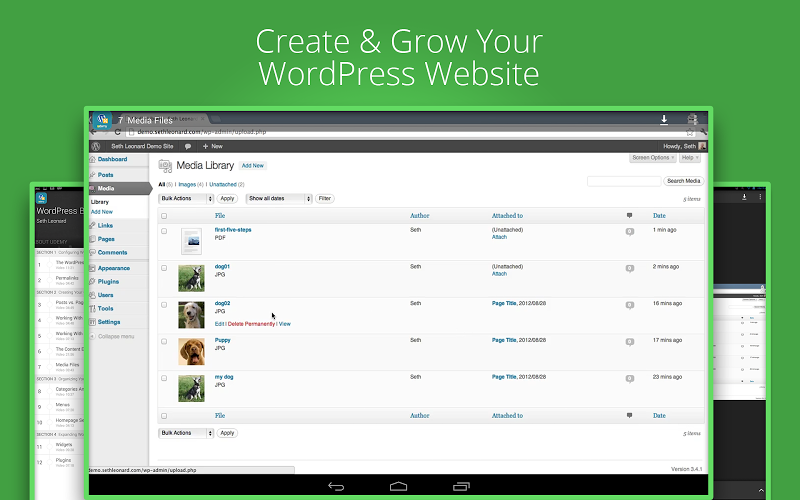Open the comments bubble in admin bar
The image size is (800, 500).
pos(188,146)
